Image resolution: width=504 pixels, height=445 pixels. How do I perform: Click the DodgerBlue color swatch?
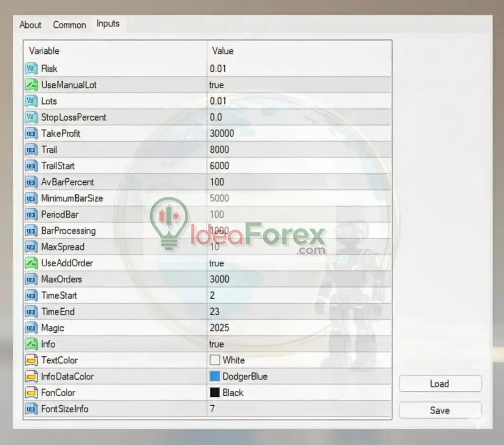point(215,376)
